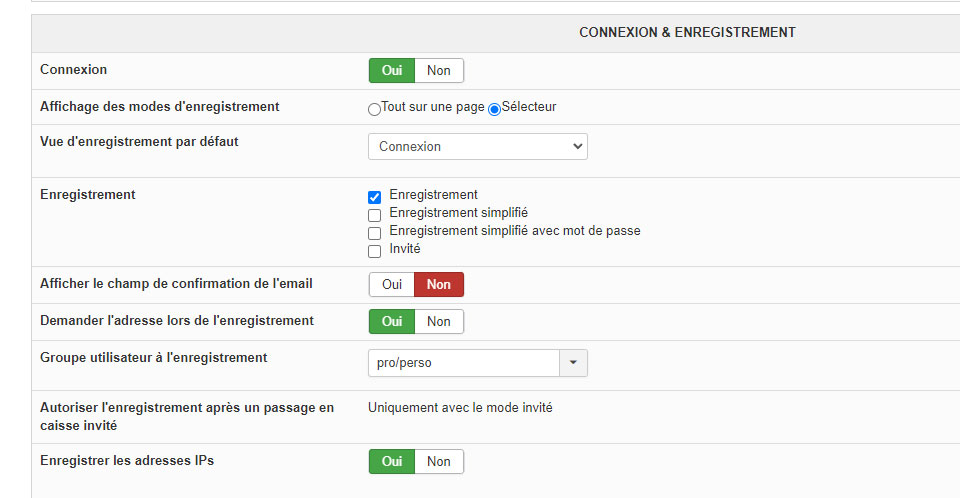Set address request at registration to Oui

392,322
